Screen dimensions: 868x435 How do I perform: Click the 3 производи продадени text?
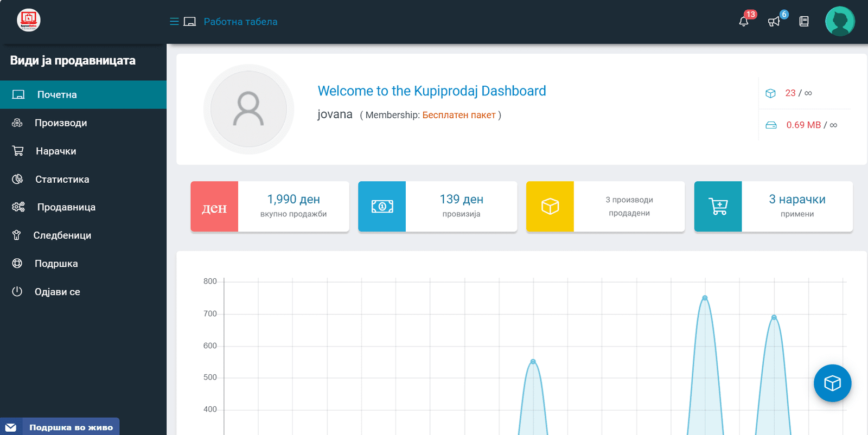(629, 206)
